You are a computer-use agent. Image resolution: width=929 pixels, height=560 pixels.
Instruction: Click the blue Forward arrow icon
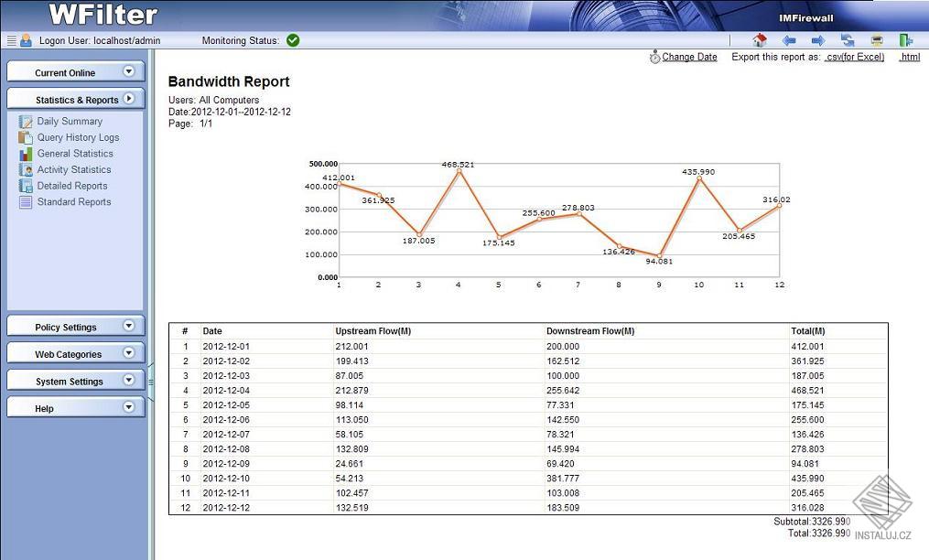pyautogui.click(x=818, y=40)
